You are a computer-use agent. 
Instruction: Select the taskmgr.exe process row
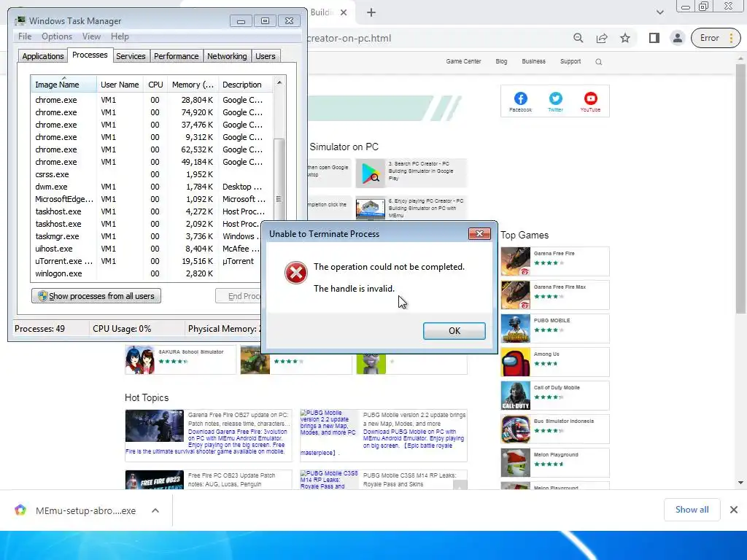coord(147,236)
